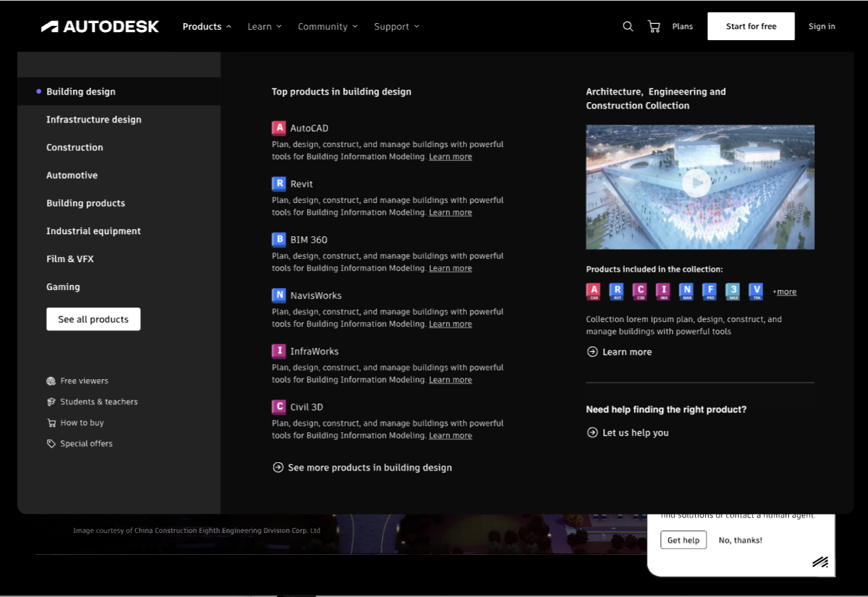Click the NAV collection icon
The width and height of the screenshot is (868, 597).
click(686, 291)
